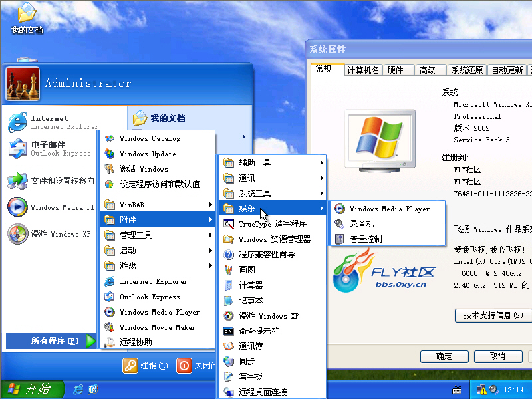Expand the 辅助工具 accessibility submenu
Viewport: 532px width, 399px height.
coord(273,163)
